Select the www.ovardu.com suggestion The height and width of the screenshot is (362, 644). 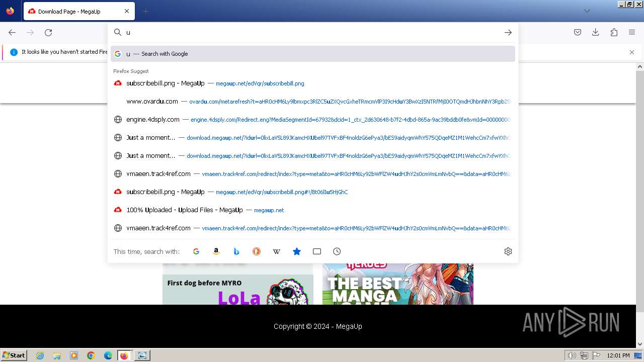pyautogui.click(x=313, y=102)
